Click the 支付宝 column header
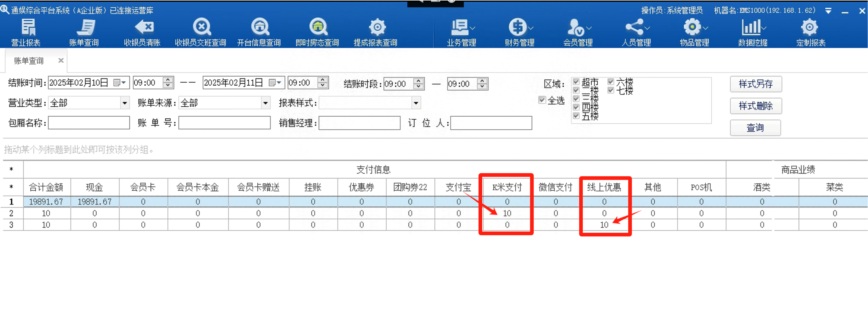This screenshot has width=868, height=314. (x=459, y=187)
